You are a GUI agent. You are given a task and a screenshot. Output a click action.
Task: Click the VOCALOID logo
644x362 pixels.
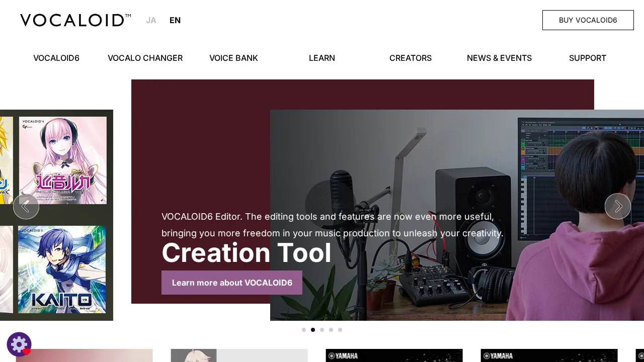point(75,20)
